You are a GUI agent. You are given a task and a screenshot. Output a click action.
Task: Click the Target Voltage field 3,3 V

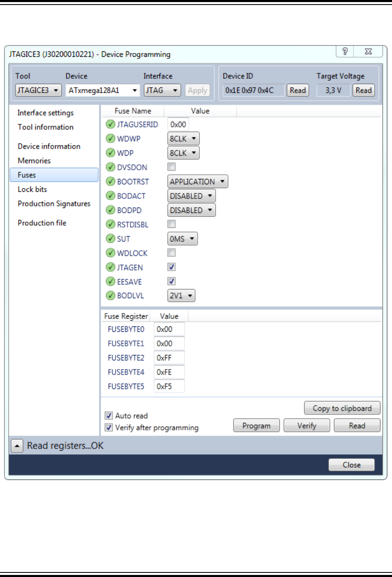(334, 90)
